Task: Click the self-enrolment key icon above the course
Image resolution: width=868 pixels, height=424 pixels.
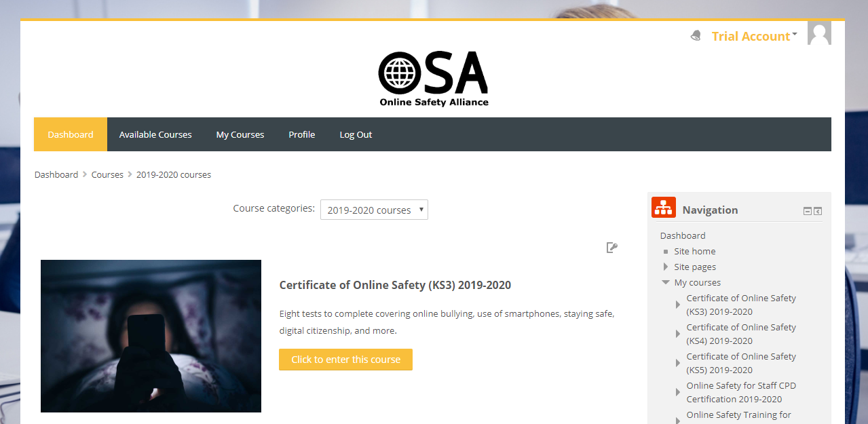Action: (611, 248)
